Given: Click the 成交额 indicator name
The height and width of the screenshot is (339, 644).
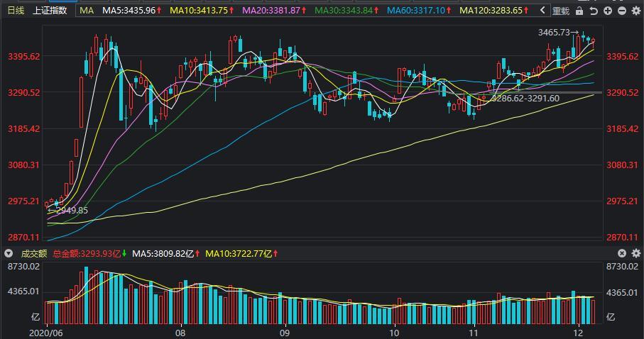Looking at the screenshot, I should coord(34,254).
